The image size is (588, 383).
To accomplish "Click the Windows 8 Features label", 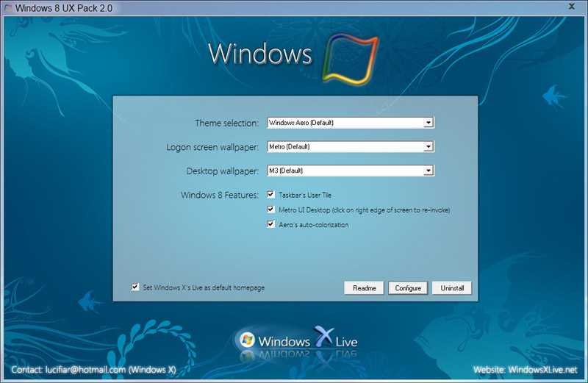I will pyautogui.click(x=220, y=195).
